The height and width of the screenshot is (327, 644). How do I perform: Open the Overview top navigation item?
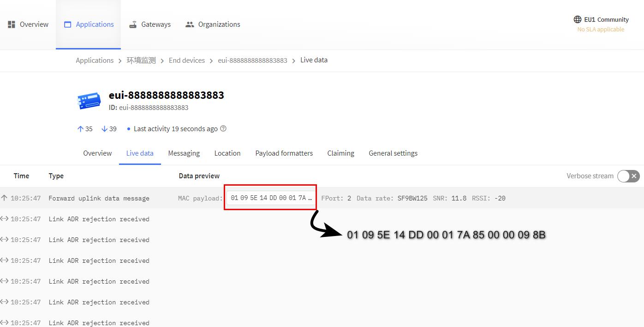[28, 24]
